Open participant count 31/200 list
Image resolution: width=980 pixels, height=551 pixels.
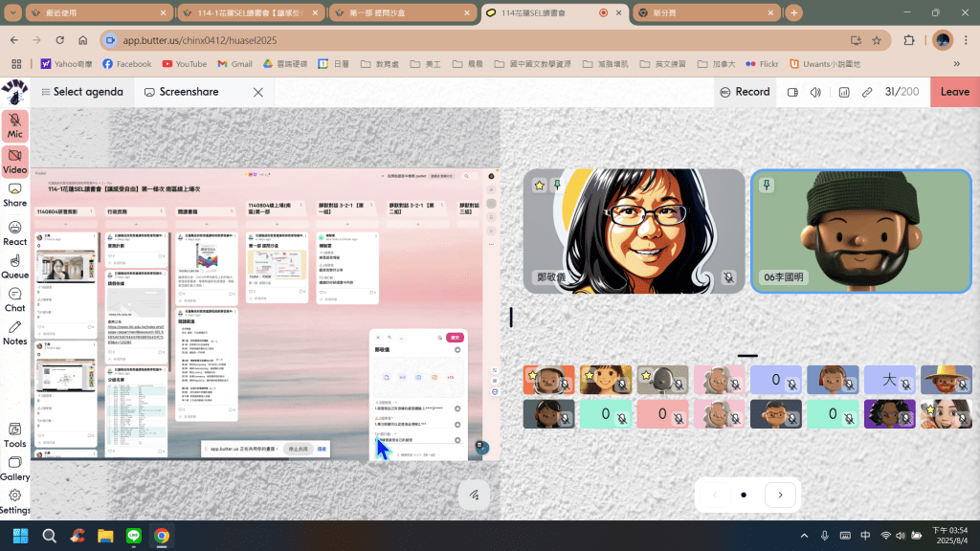pos(902,92)
